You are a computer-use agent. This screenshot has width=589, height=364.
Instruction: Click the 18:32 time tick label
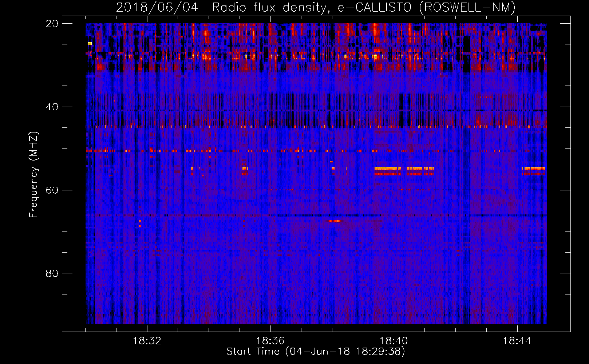click(147, 341)
